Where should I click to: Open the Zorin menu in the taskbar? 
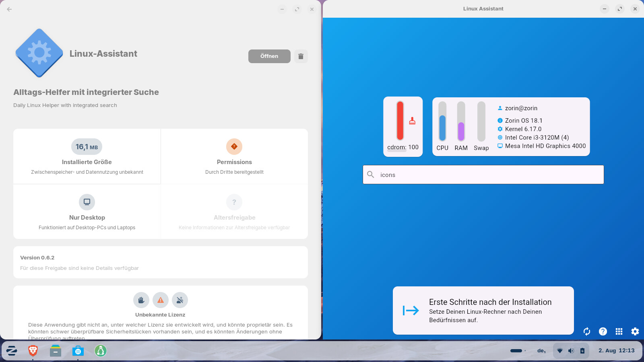pos(12,351)
